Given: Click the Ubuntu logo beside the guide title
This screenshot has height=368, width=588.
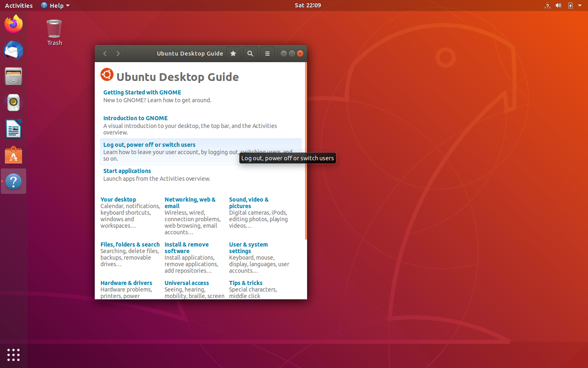Looking at the screenshot, I should pos(107,74).
